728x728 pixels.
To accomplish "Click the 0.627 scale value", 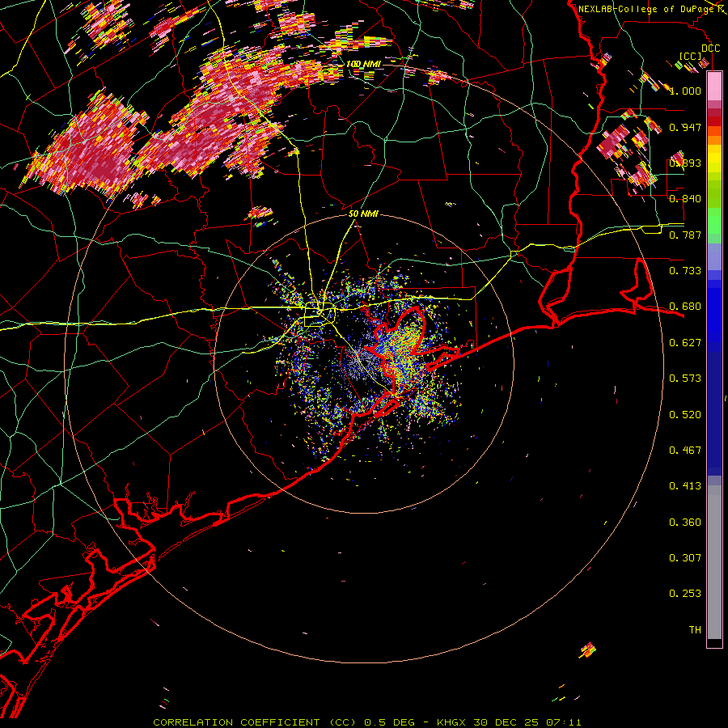I will click(x=685, y=343).
